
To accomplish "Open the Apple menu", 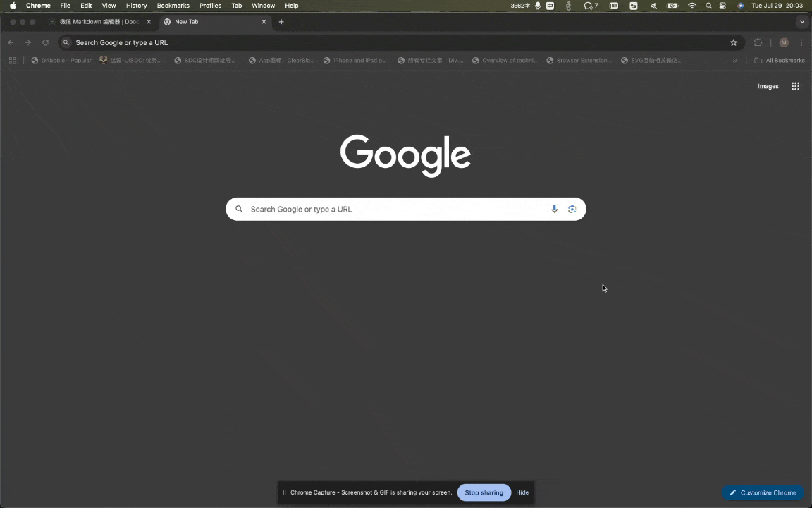I will [13, 5].
